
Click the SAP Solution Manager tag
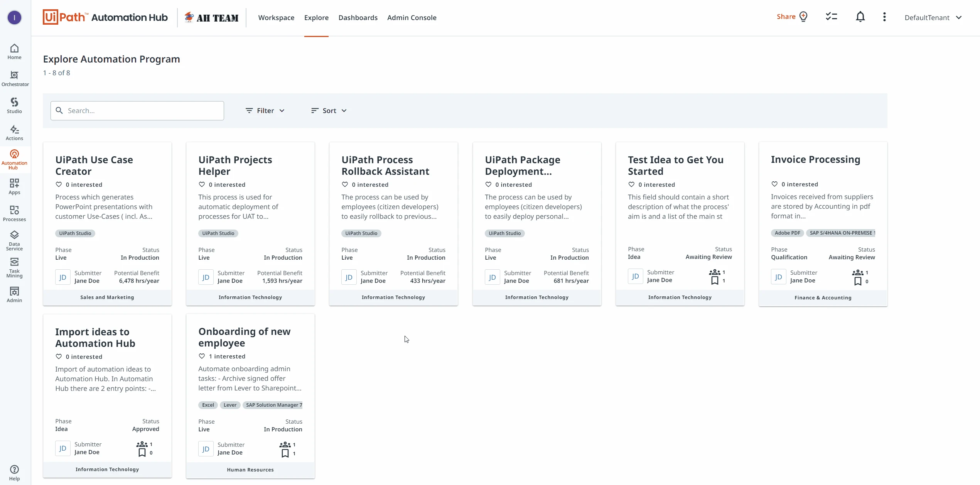273,405
